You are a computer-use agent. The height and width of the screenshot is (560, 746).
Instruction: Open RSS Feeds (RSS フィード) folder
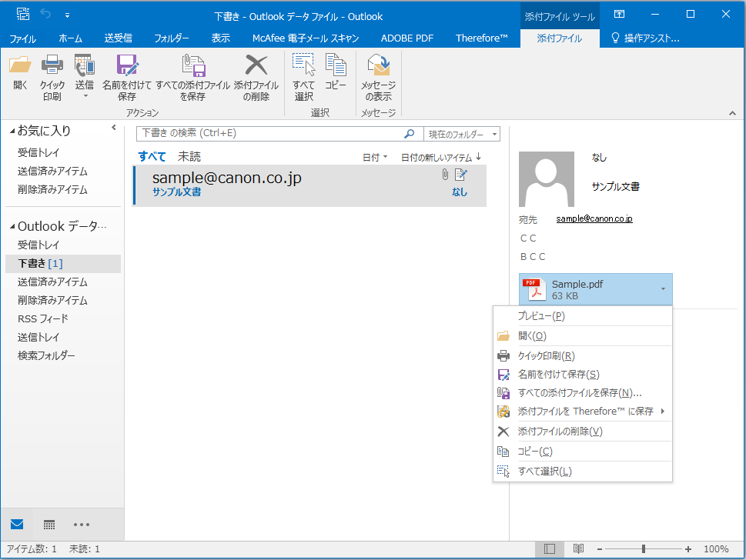[x=43, y=318]
